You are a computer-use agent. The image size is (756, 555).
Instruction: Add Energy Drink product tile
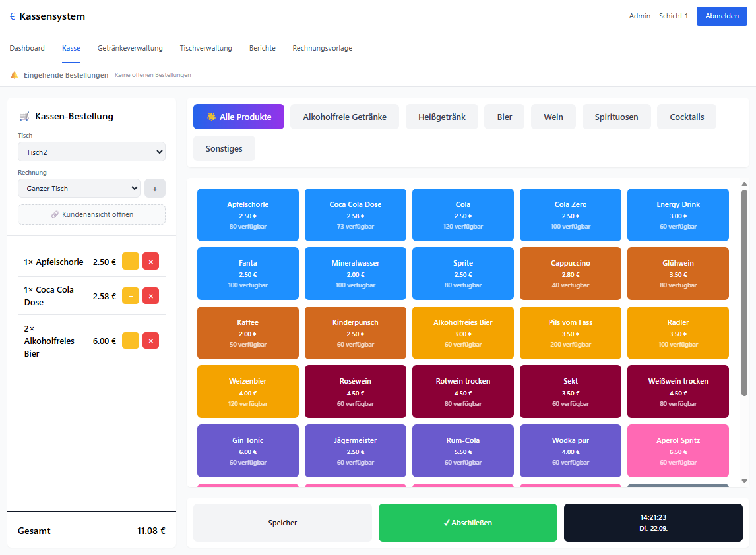[x=678, y=215]
